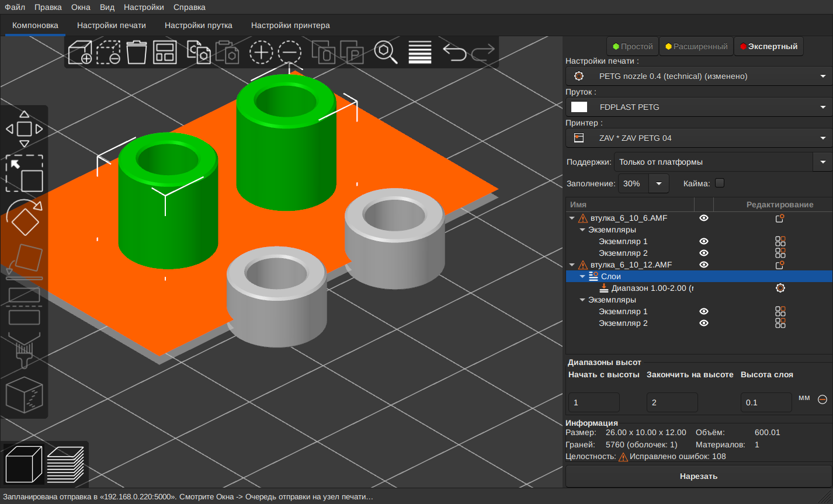
Task: Switch to Экспертный mode
Action: pos(768,46)
